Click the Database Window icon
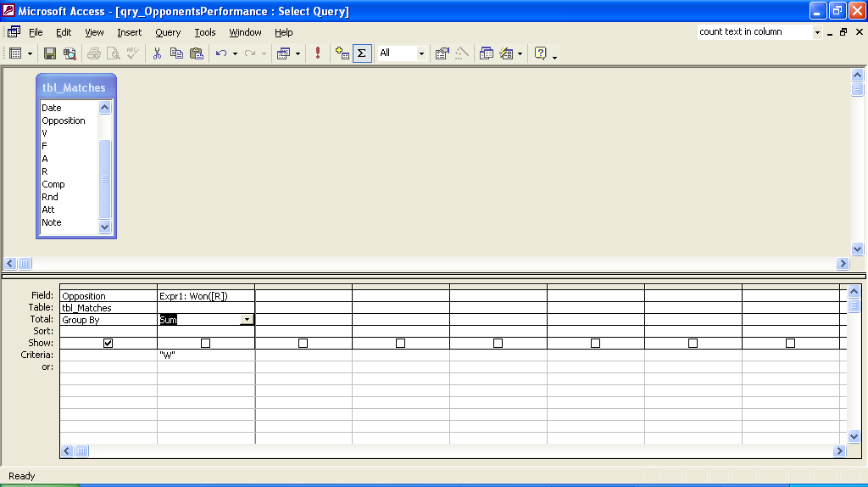The height and width of the screenshot is (487, 868). (x=487, y=53)
